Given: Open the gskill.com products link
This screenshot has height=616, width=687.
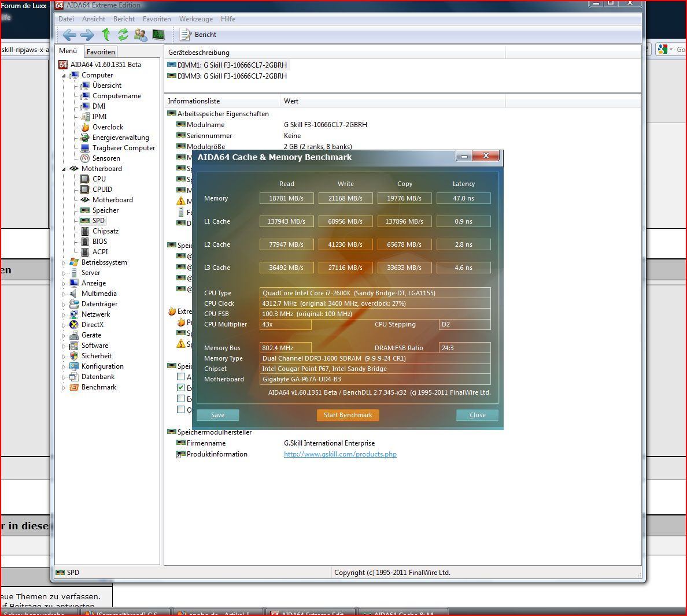Looking at the screenshot, I should [340, 454].
